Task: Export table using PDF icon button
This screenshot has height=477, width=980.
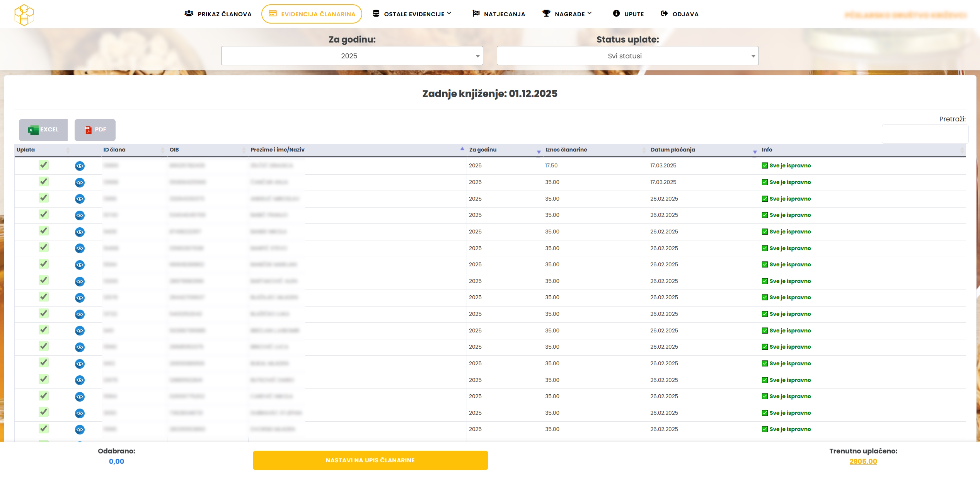Action: point(95,130)
